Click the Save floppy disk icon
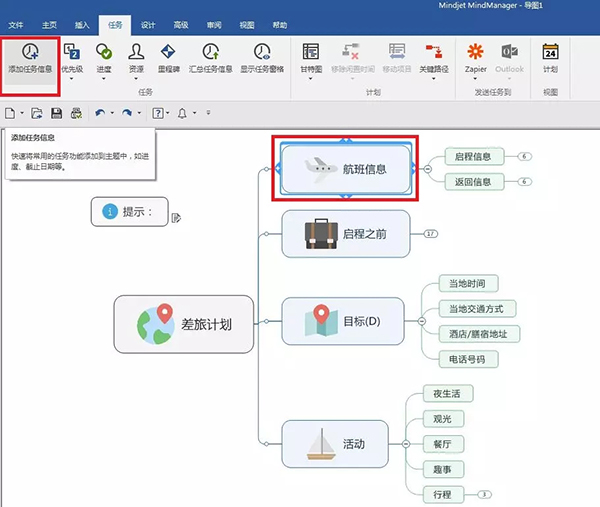Viewport: 600px width, 507px height. pos(57,113)
